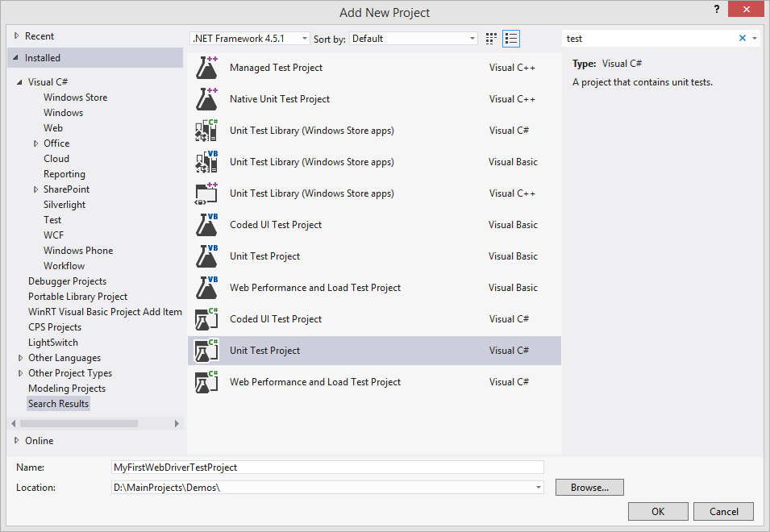The image size is (770, 532).
Task: Click the Visual C# Coded UI Test icon
Action: coord(206,319)
